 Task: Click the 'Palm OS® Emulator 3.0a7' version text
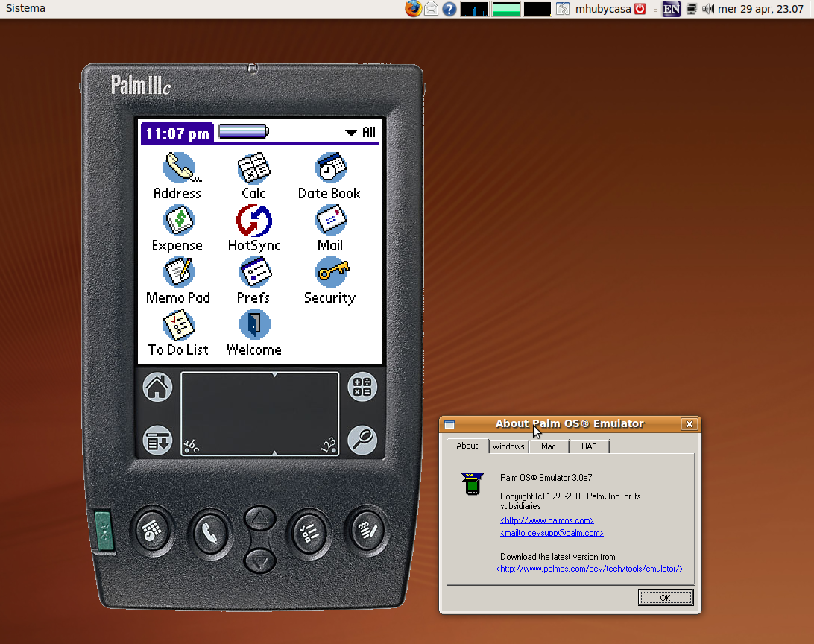click(546, 478)
